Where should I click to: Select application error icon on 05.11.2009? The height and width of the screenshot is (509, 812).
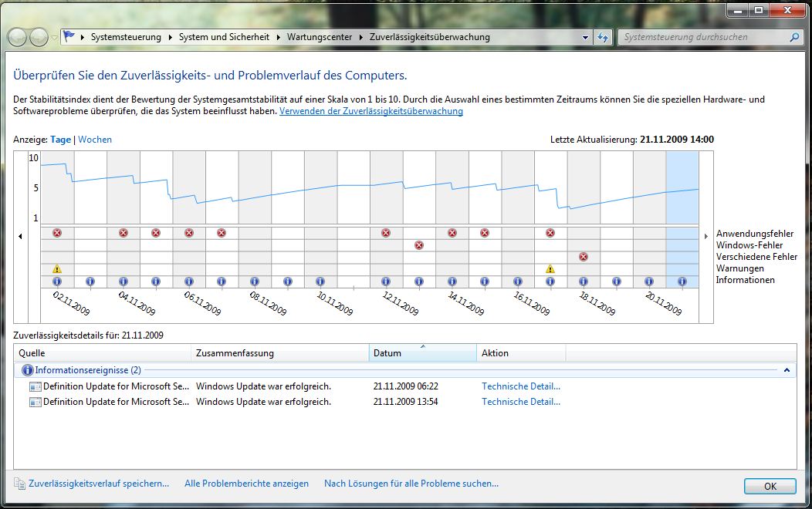pos(156,233)
